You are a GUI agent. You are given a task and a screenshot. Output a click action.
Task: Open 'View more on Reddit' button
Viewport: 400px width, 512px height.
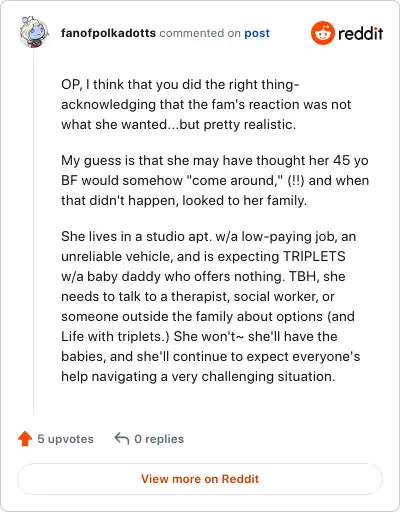[200, 479]
